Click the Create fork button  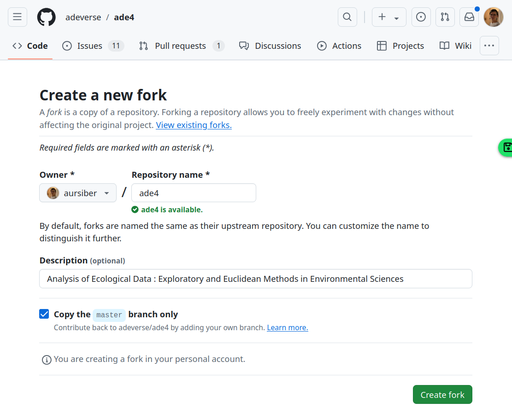[x=442, y=395]
